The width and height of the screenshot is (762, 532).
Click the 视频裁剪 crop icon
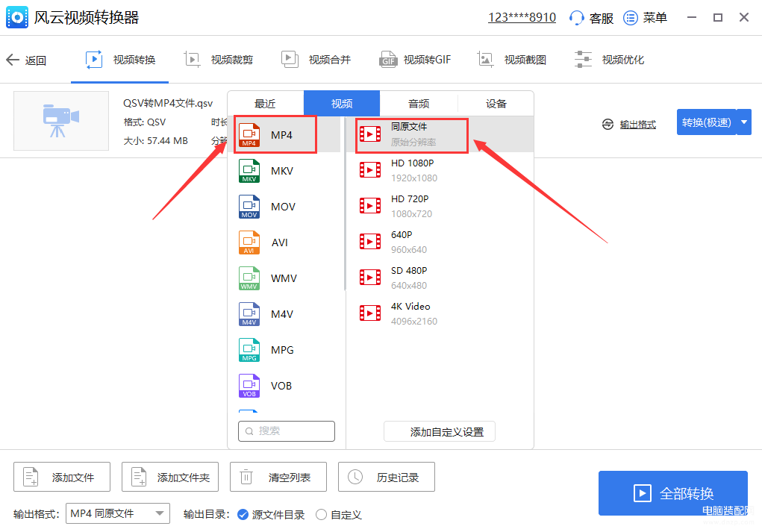coord(192,59)
